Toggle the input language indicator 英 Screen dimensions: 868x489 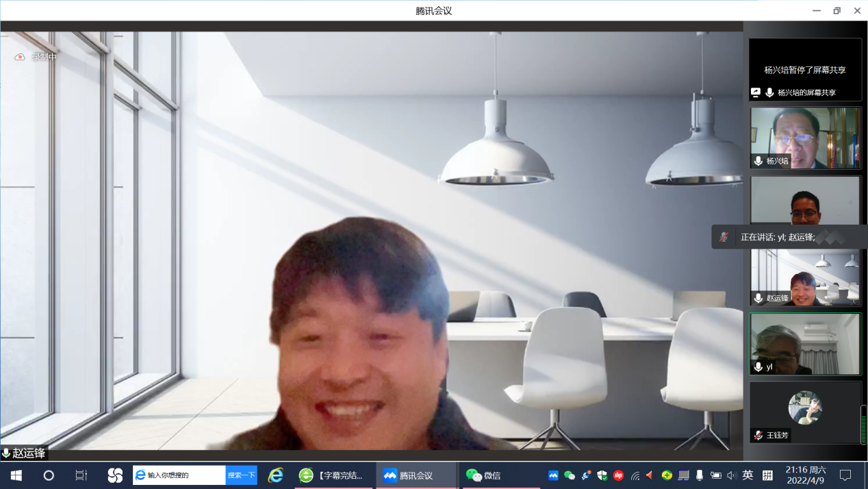coord(748,475)
